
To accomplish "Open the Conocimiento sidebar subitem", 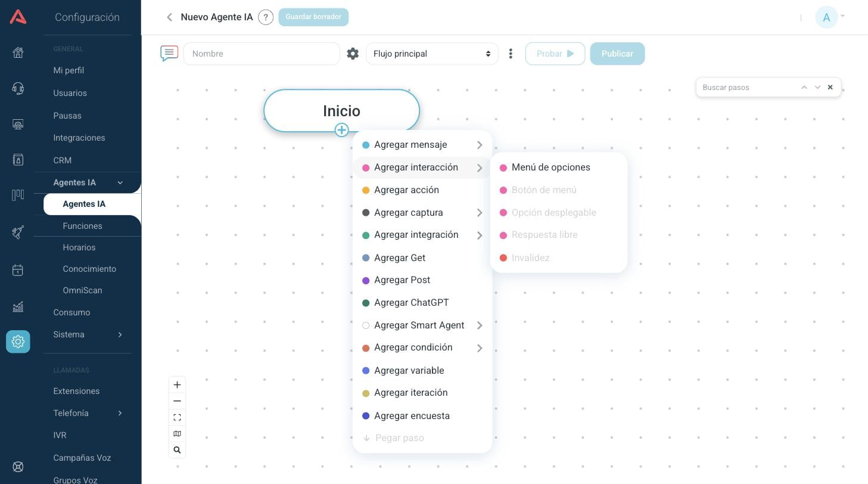I will 89,269.
